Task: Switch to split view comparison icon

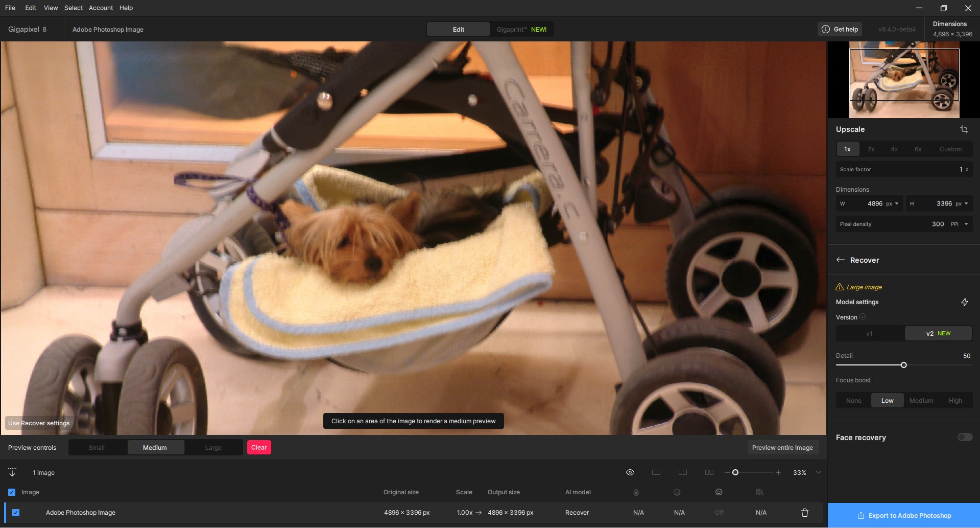Action: pyautogui.click(x=682, y=472)
